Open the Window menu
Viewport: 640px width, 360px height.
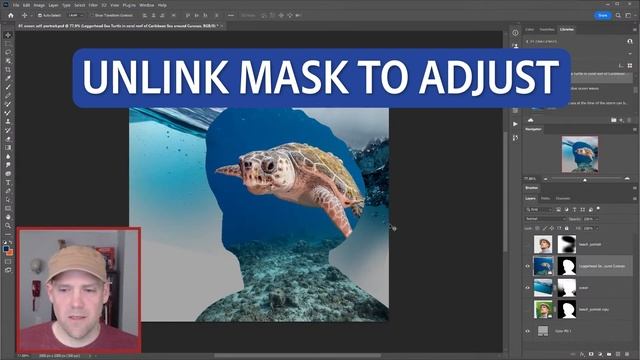point(147,5)
